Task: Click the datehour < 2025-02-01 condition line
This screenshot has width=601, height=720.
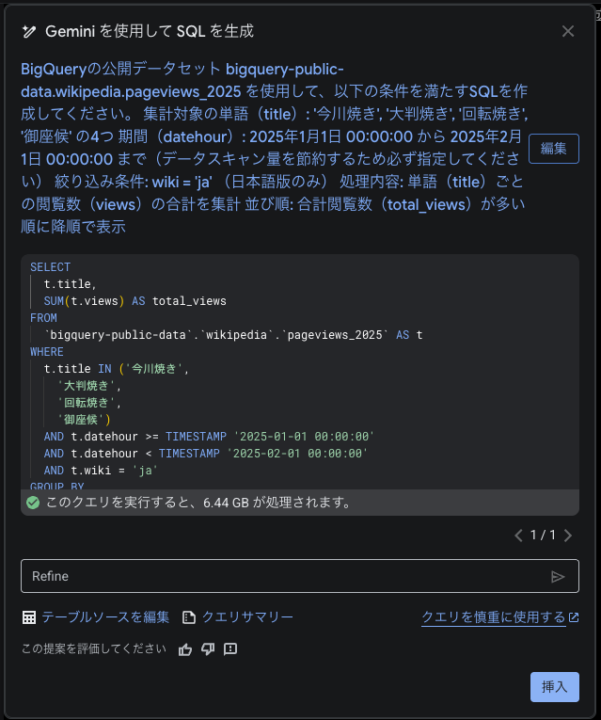Action: tap(206, 454)
